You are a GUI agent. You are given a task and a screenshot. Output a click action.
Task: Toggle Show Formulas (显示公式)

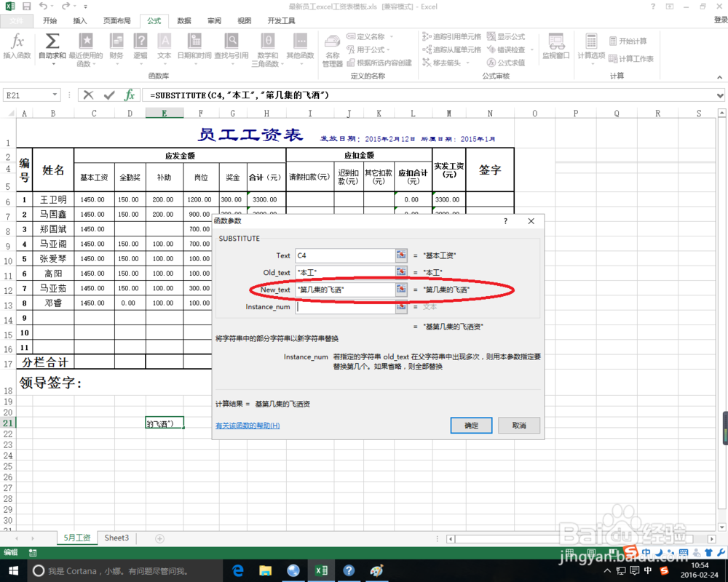click(506, 36)
